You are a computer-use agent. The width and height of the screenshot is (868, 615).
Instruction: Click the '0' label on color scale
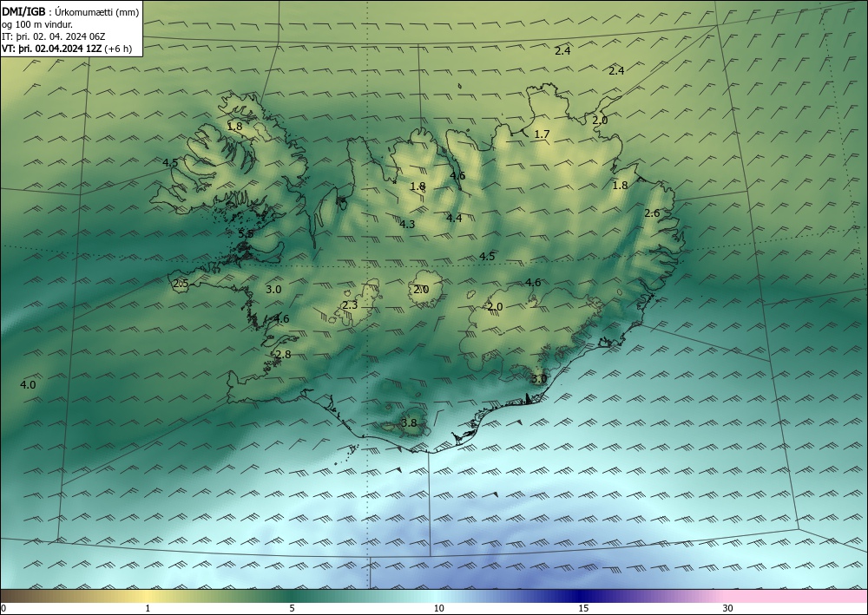(3, 608)
